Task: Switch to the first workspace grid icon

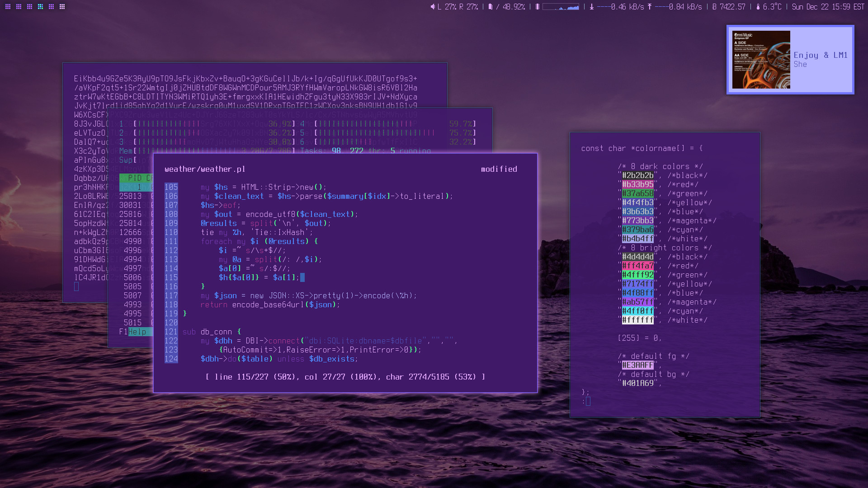Action: 8,7
